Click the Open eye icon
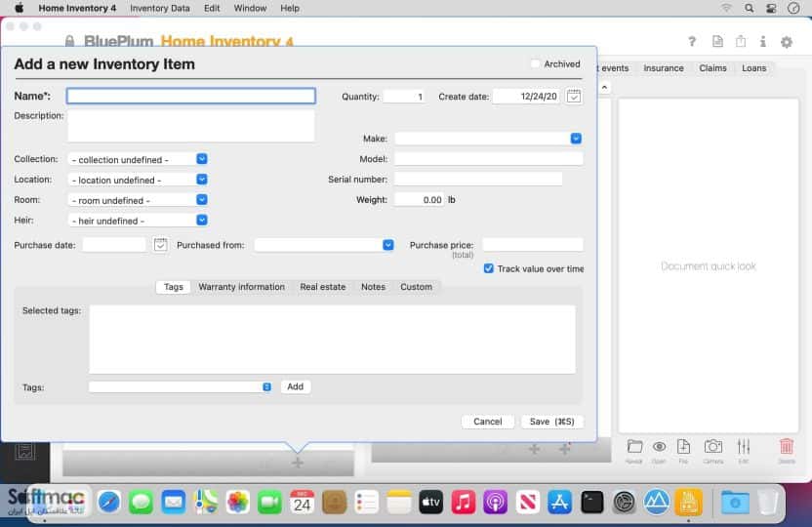The image size is (812, 527). [x=659, y=446]
